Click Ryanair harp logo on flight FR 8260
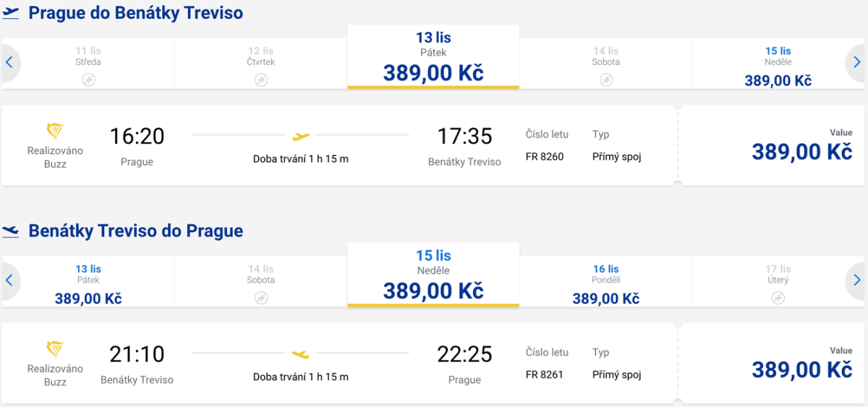The height and width of the screenshot is (407, 868). pos(55,132)
